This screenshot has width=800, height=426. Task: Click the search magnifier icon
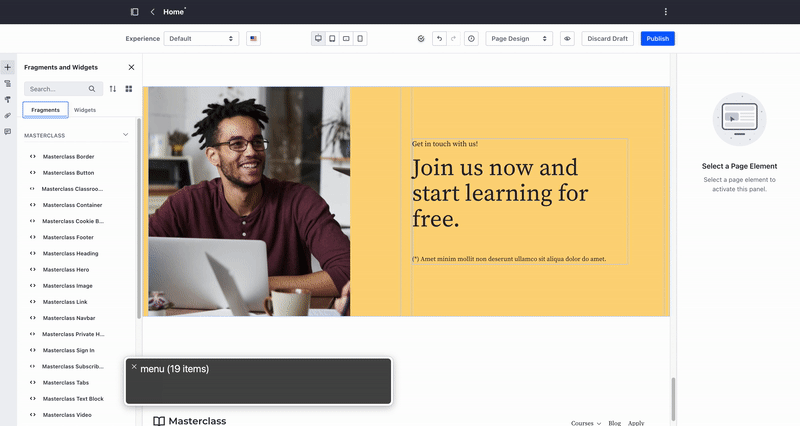[x=92, y=89]
